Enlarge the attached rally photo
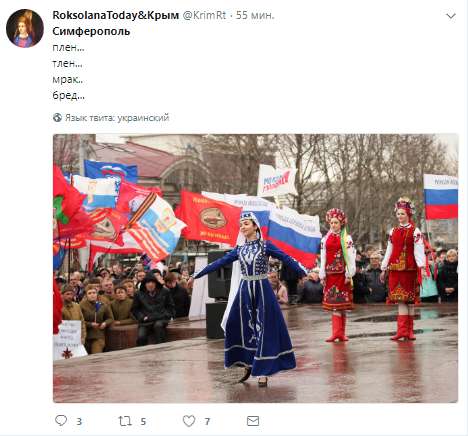This screenshot has height=436, width=468. (x=255, y=268)
